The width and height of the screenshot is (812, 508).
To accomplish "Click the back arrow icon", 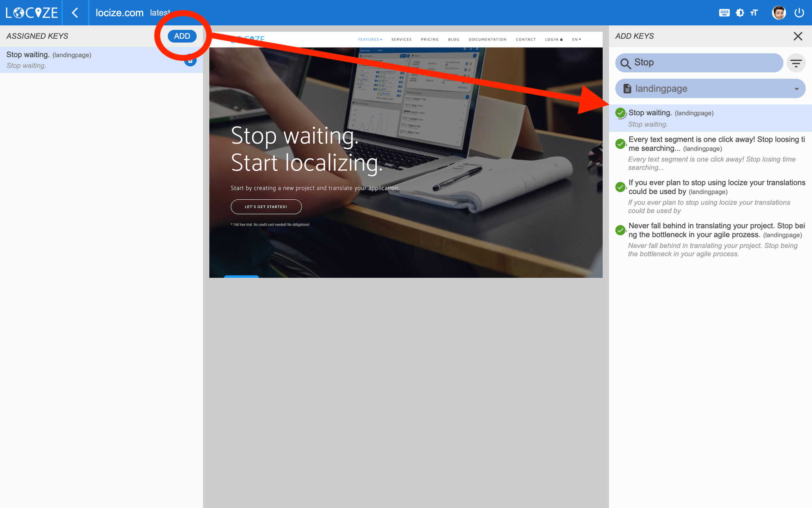I will (75, 13).
